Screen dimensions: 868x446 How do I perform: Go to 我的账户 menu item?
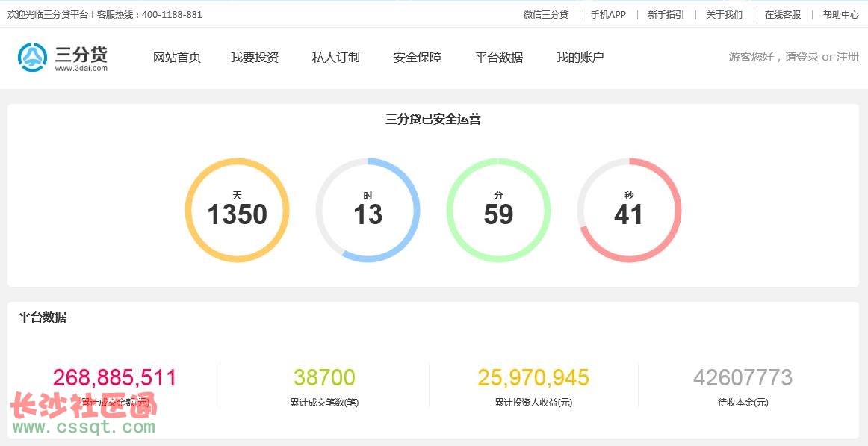580,57
